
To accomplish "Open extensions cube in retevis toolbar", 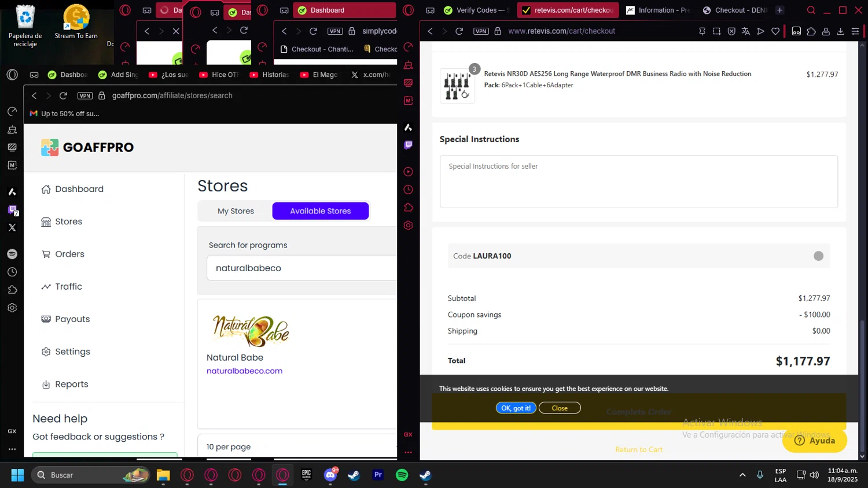I will tap(811, 31).
